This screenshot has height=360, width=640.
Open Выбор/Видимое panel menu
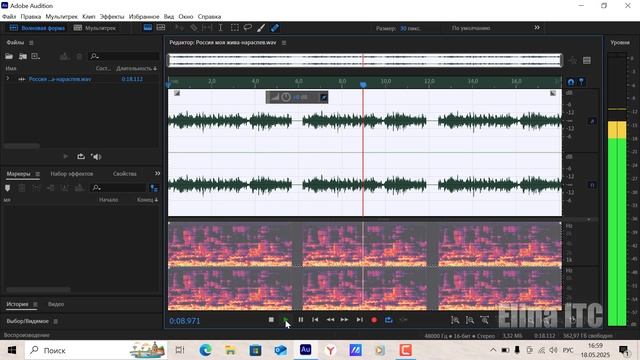click(x=56, y=321)
